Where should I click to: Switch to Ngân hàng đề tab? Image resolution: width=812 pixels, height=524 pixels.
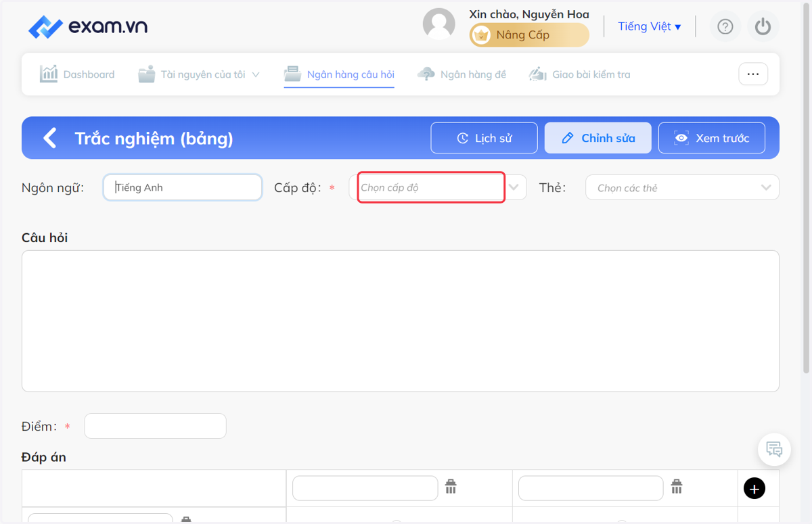461,74
